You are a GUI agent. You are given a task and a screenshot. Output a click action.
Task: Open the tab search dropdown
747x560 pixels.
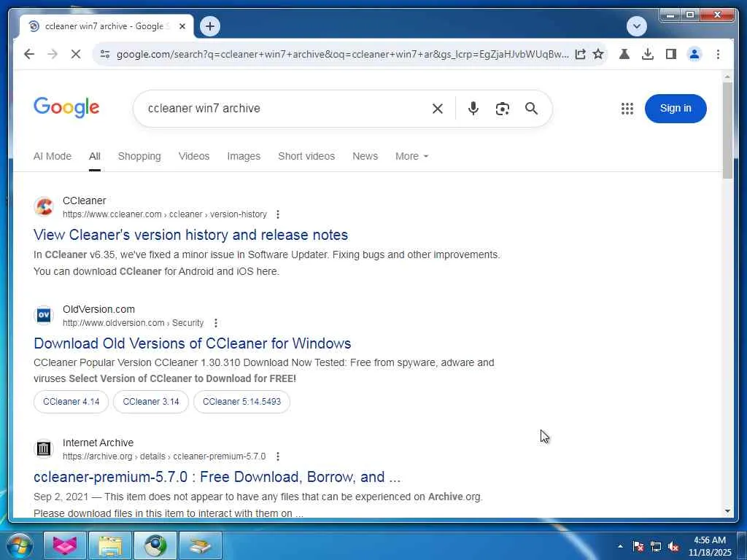coord(636,26)
